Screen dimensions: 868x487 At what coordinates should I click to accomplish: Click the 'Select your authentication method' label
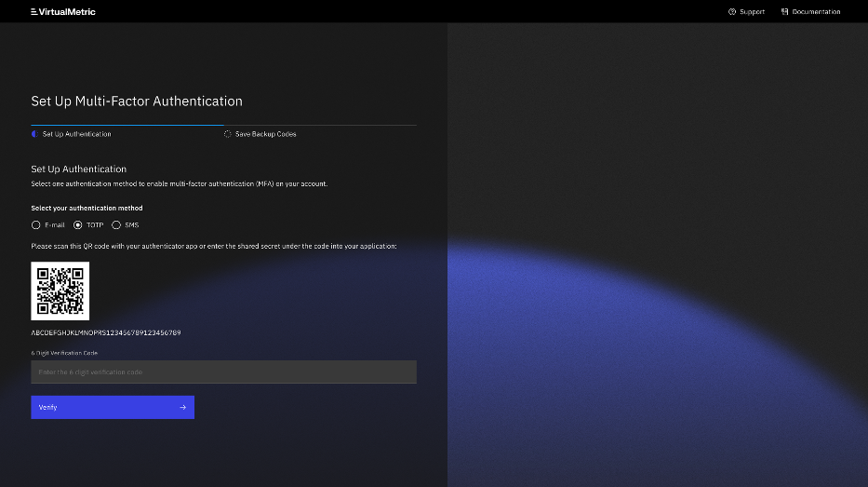pos(87,209)
